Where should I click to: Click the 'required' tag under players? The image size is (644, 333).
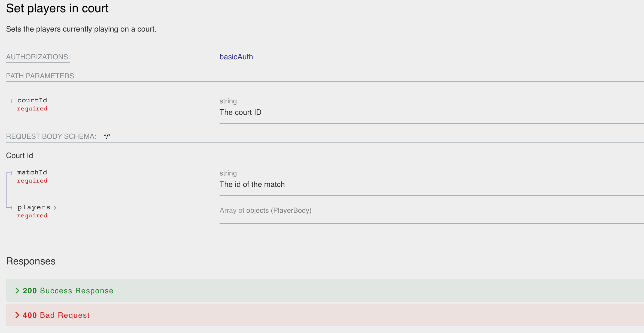click(32, 215)
